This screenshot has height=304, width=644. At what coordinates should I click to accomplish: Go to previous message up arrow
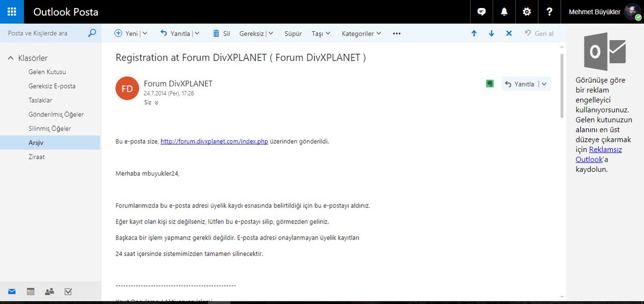(x=474, y=33)
